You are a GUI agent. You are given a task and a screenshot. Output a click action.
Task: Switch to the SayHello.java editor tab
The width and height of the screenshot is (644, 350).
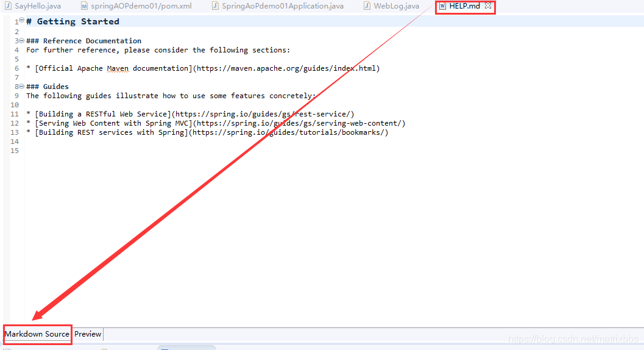[34, 6]
